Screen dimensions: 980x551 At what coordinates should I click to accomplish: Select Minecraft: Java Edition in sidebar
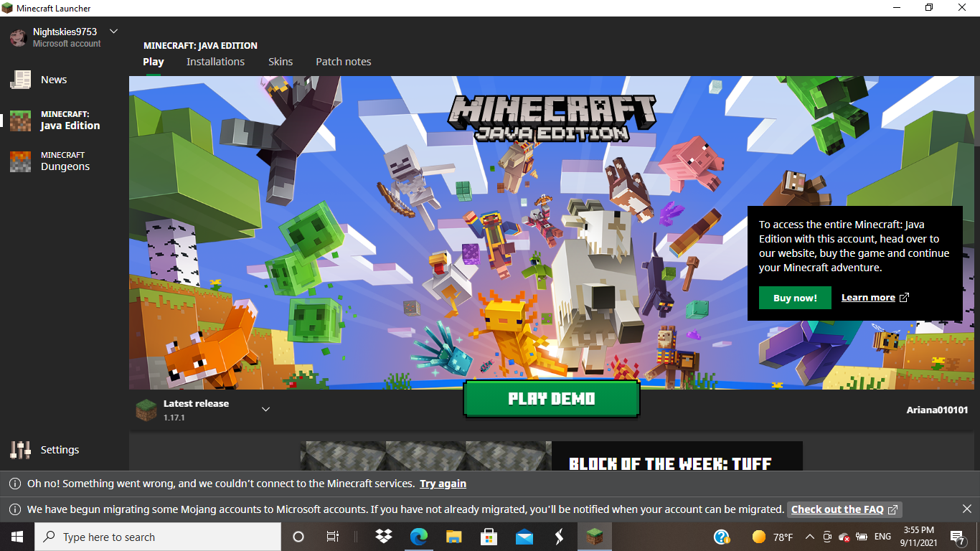coord(70,121)
